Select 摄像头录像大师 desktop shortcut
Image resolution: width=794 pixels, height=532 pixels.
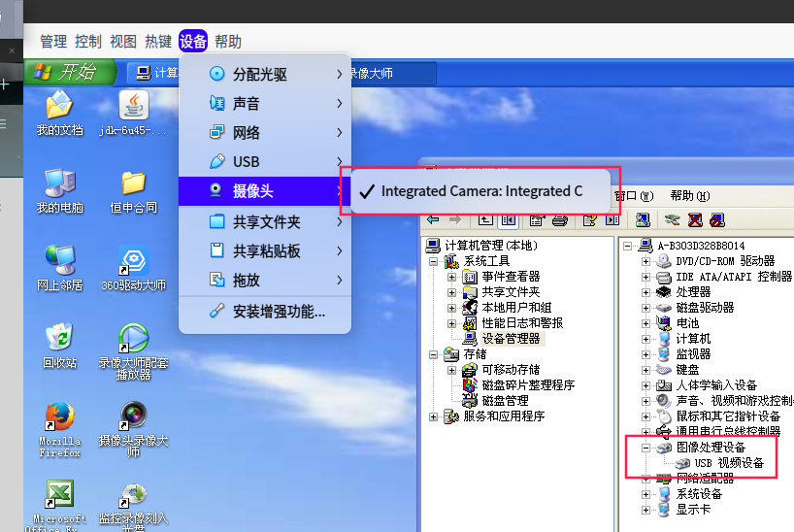pyautogui.click(x=133, y=430)
